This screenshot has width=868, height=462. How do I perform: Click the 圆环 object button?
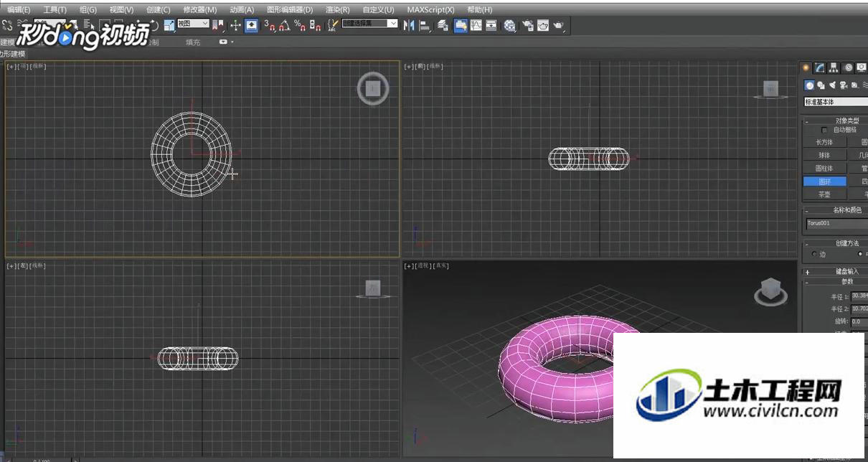click(825, 181)
